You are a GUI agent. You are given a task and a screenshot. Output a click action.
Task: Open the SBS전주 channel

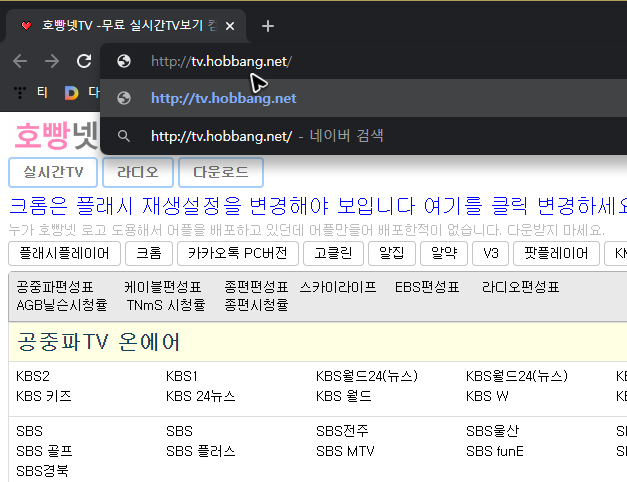pyautogui.click(x=342, y=431)
